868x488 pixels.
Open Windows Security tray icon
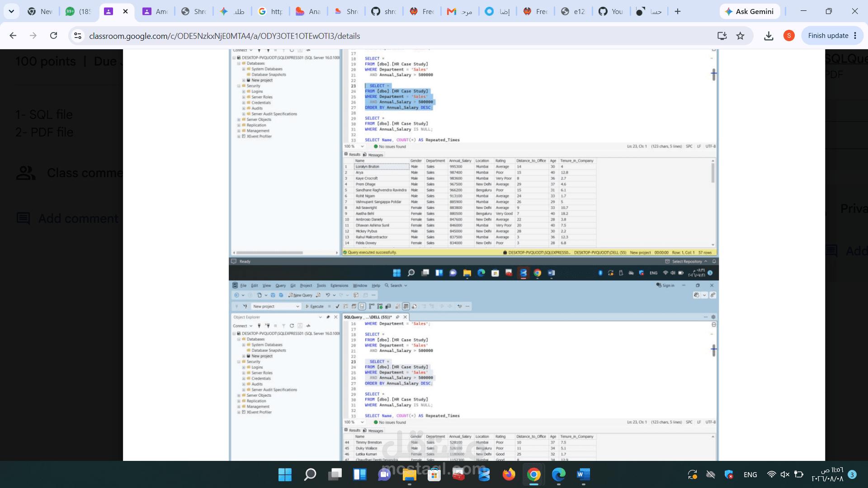pyautogui.click(x=729, y=474)
